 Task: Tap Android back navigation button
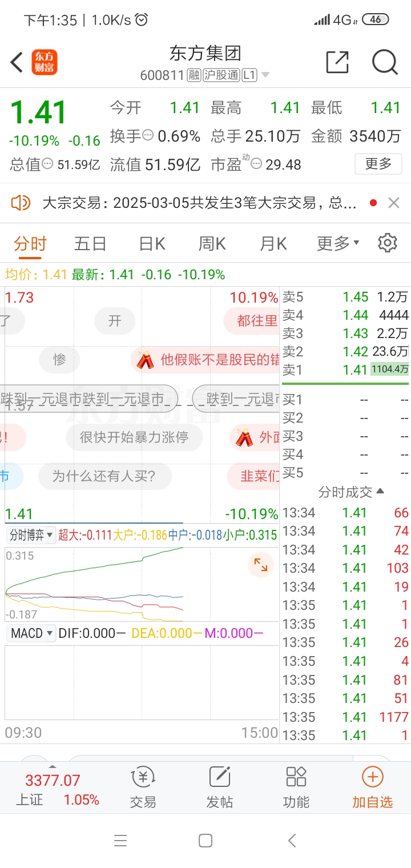[292, 841]
